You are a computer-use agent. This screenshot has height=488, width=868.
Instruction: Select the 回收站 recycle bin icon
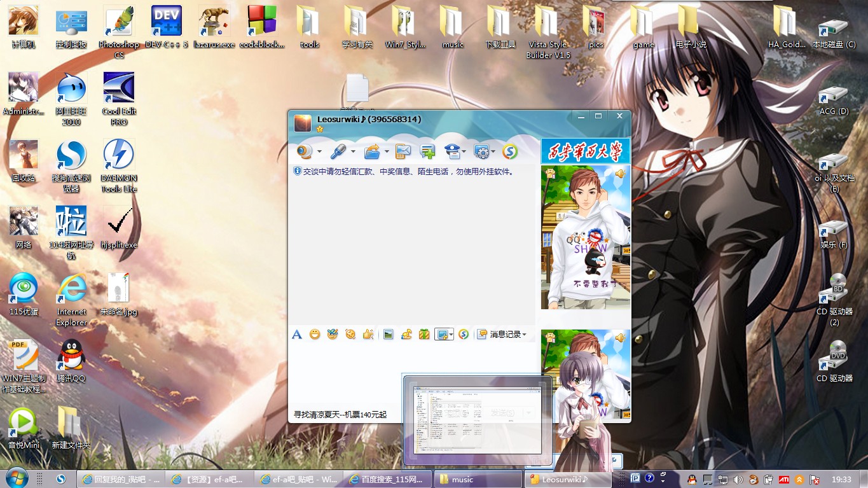(x=24, y=160)
